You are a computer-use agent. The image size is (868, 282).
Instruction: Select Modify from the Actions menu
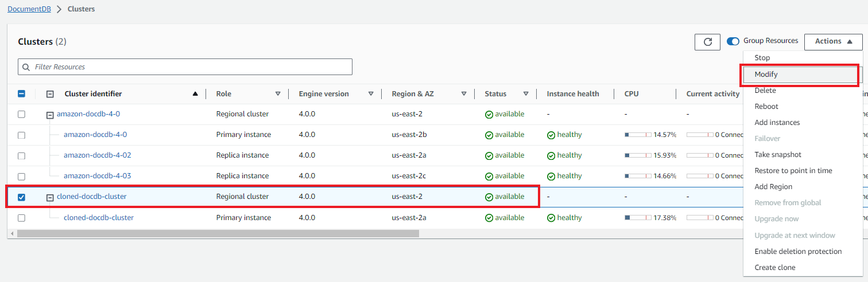(x=766, y=75)
